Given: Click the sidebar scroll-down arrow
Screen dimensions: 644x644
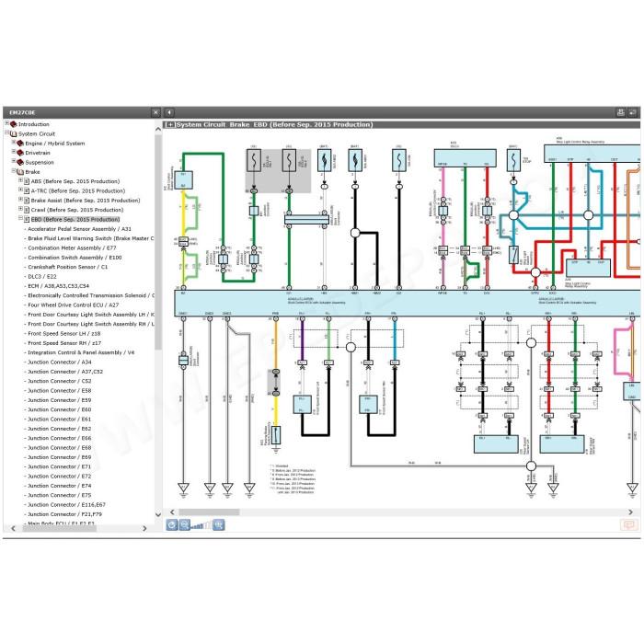Looking at the screenshot, I should coord(158,514).
